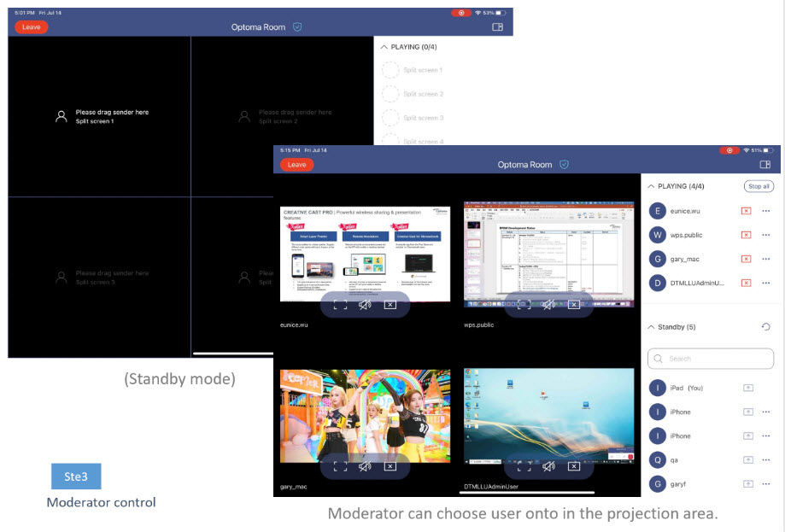Click Leave button in back standby window

click(31, 27)
